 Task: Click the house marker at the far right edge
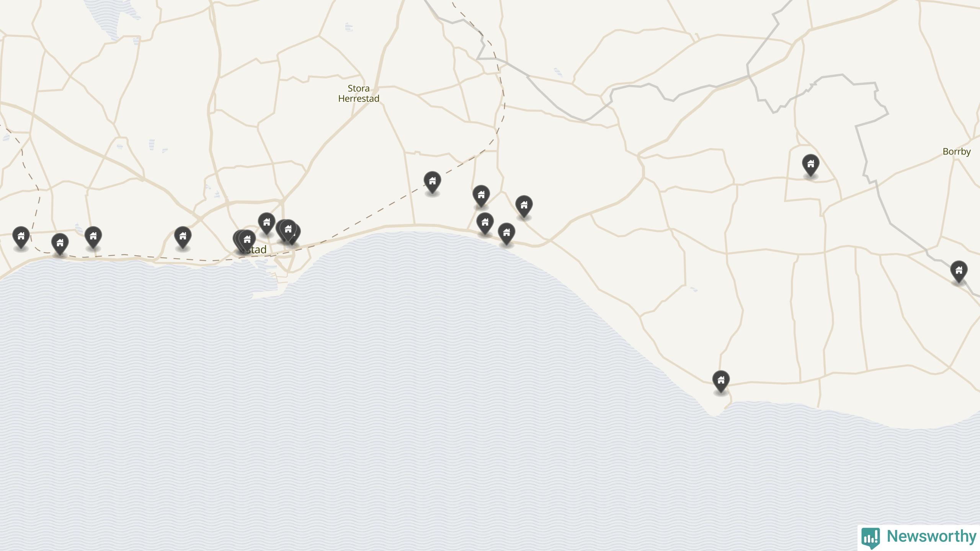pyautogui.click(x=959, y=272)
